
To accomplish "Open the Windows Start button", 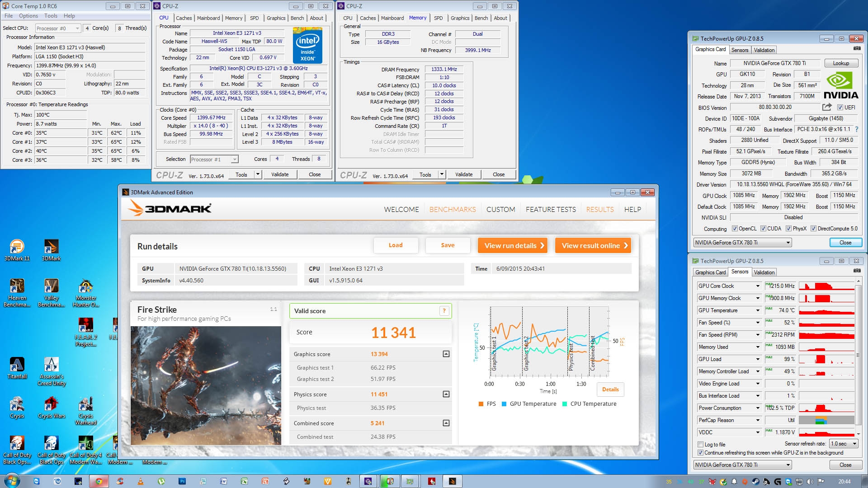I will pos(12,481).
